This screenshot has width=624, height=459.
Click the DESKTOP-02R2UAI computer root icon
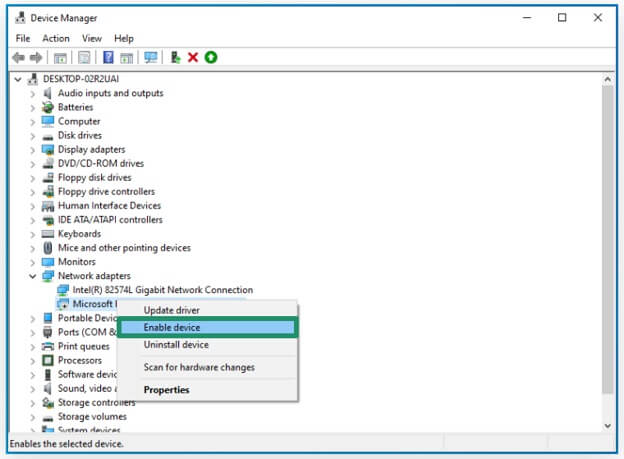[x=33, y=79]
